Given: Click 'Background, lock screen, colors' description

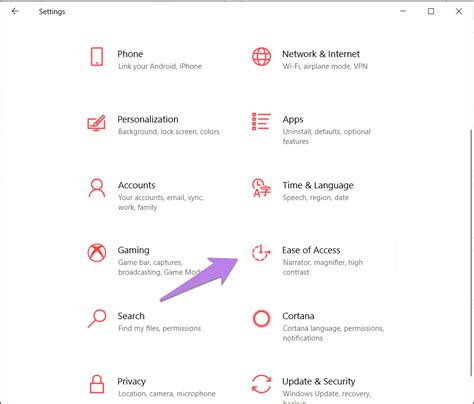Looking at the screenshot, I should pyautogui.click(x=169, y=132).
